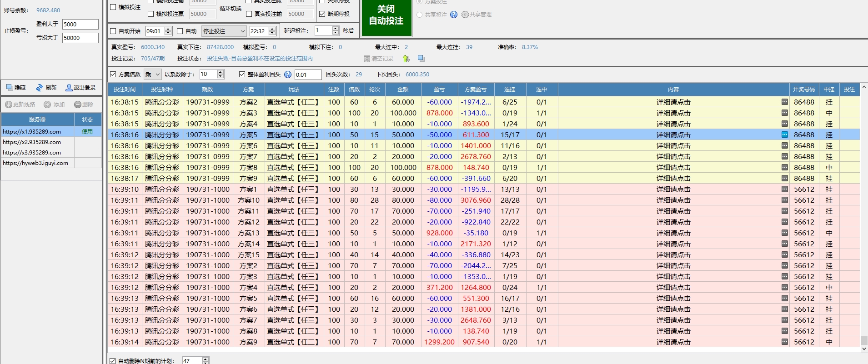Open detail icon for 16:38:17 方案9 row
Image resolution: width=868 pixels, height=364 pixels.
785,178
